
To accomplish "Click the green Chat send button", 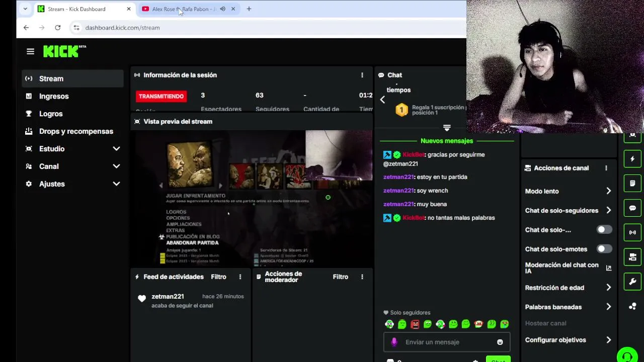I will tap(498, 359).
